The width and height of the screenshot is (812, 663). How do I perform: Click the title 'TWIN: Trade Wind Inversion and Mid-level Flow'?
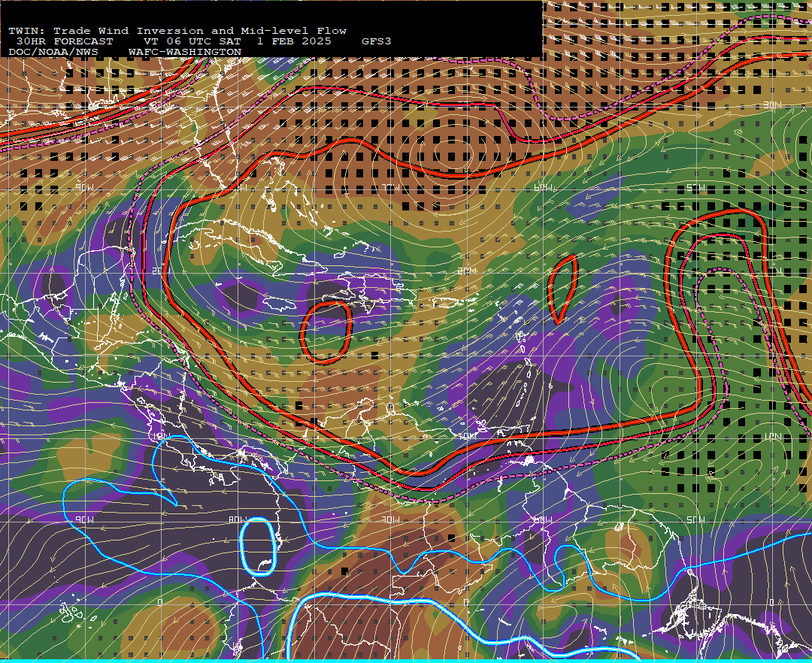click(177, 31)
